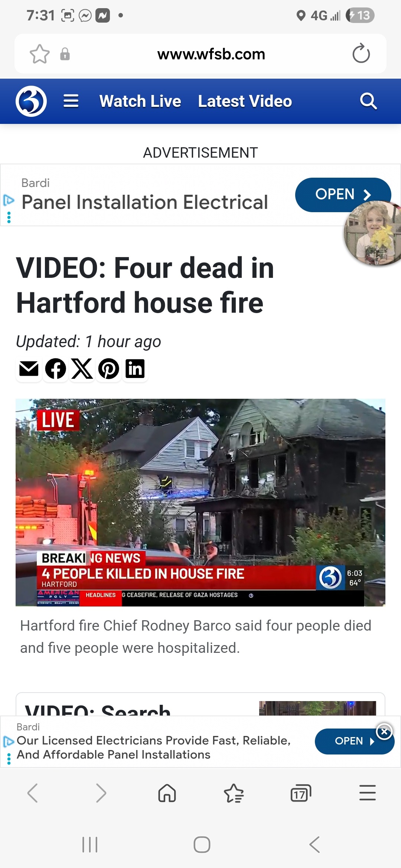The width and height of the screenshot is (401, 868).
Task: Select the Latest Video tab
Action: (x=245, y=101)
